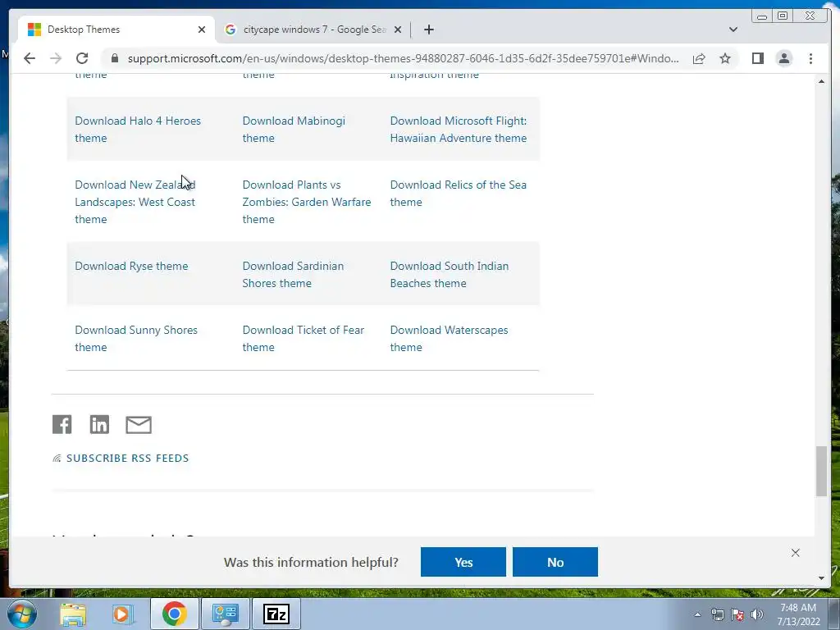The width and height of the screenshot is (840, 630).
Task: Switch to Desktop Themes tab
Action: point(116,30)
